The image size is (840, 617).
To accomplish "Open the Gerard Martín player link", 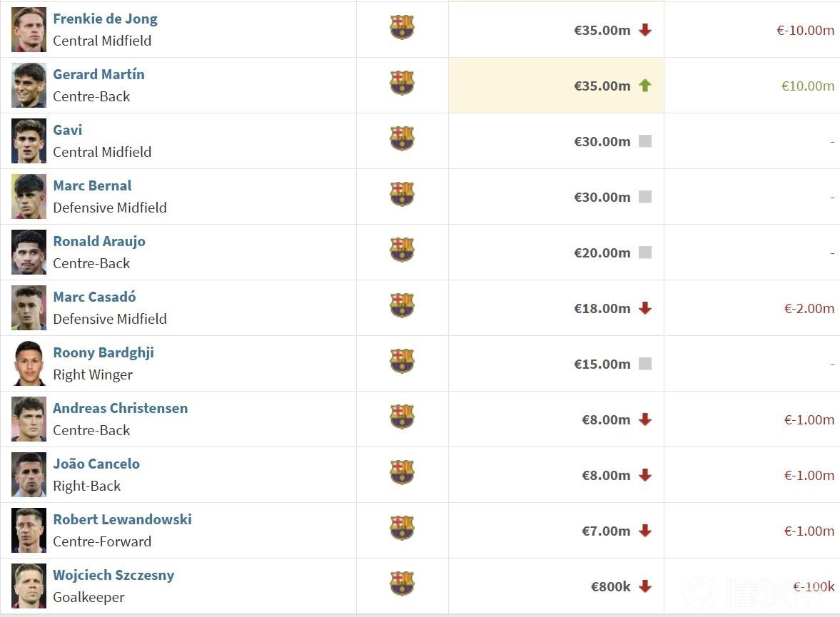I will 98,74.
